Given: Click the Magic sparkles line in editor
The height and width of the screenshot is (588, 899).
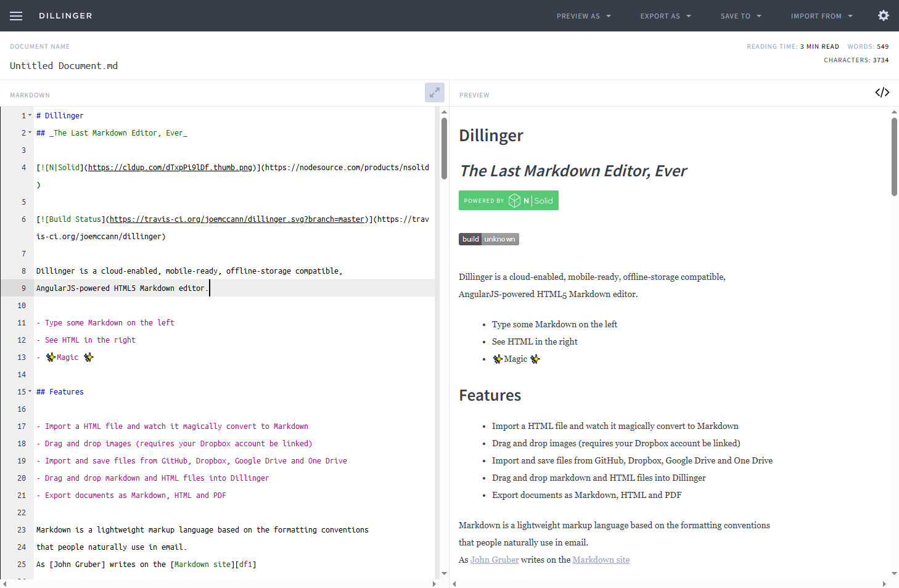Looking at the screenshot, I should tap(65, 357).
